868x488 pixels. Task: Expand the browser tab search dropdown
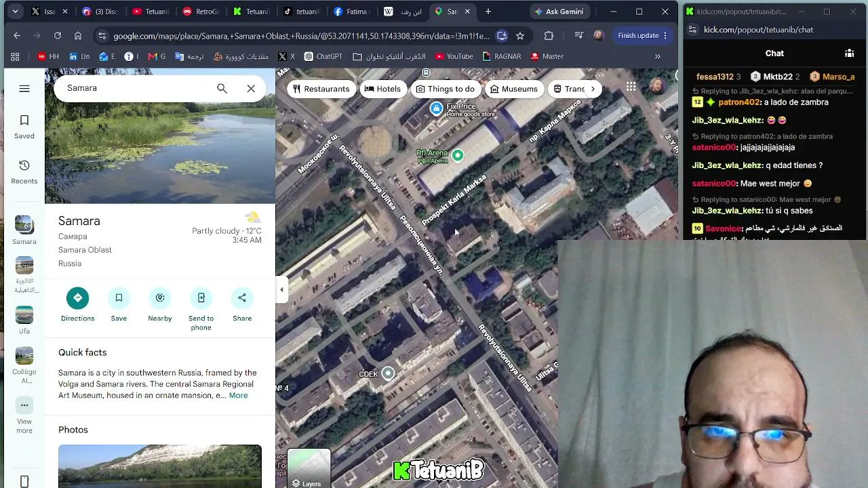[15, 12]
